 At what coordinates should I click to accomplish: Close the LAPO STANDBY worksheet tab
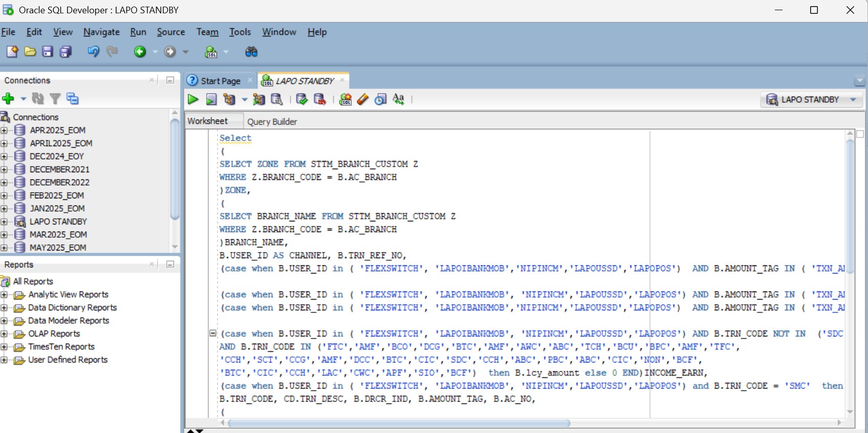pos(342,80)
